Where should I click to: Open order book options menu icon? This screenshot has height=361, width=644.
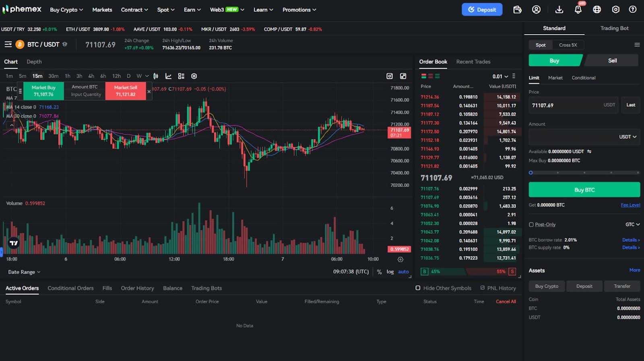(x=514, y=76)
